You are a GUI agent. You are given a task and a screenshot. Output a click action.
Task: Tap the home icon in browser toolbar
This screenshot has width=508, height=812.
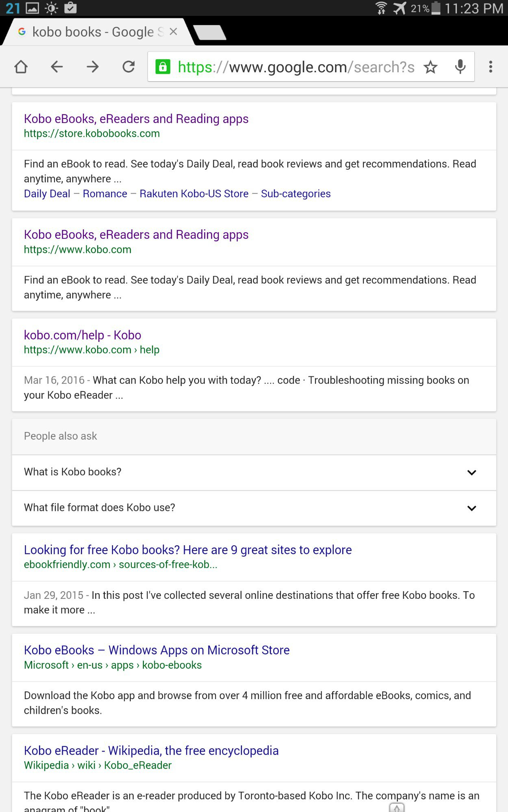21,67
